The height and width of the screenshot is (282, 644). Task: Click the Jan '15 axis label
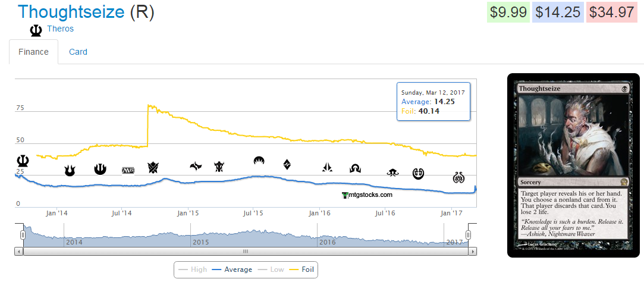(188, 213)
